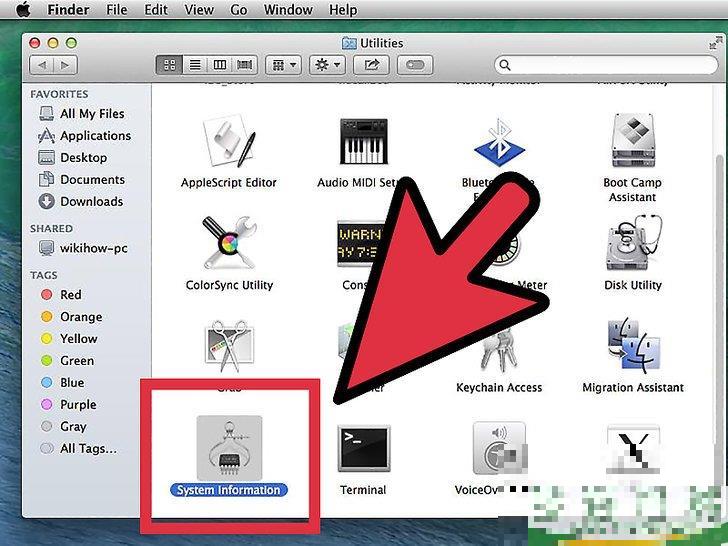The width and height of the screenshot is (728, 546).
Task: Open the Apple menu
Action: (21, 10)
